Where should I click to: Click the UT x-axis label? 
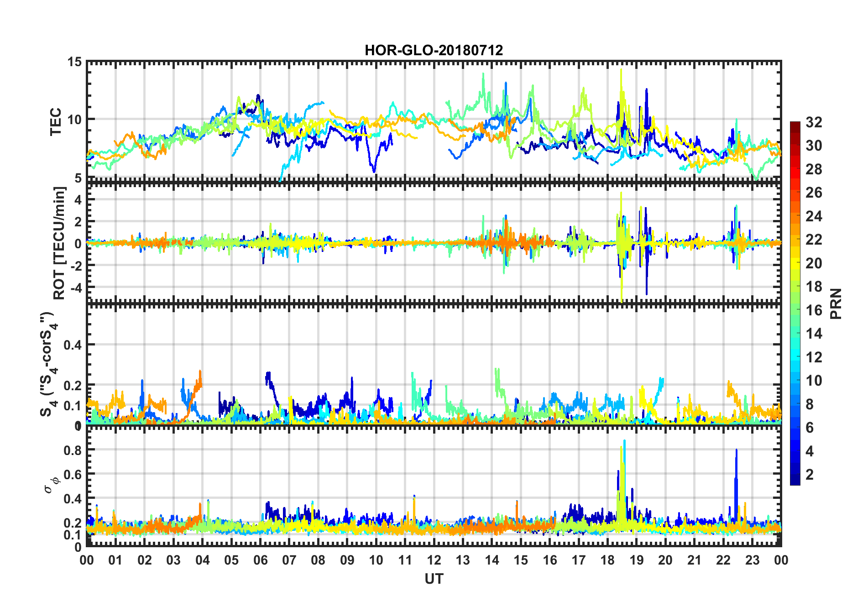point(434,579)
